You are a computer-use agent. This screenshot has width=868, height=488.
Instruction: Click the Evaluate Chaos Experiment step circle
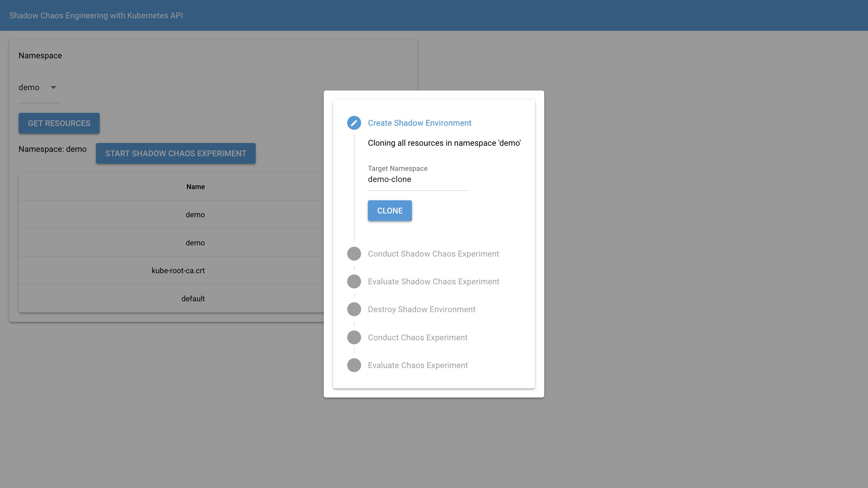click(354, 365)
